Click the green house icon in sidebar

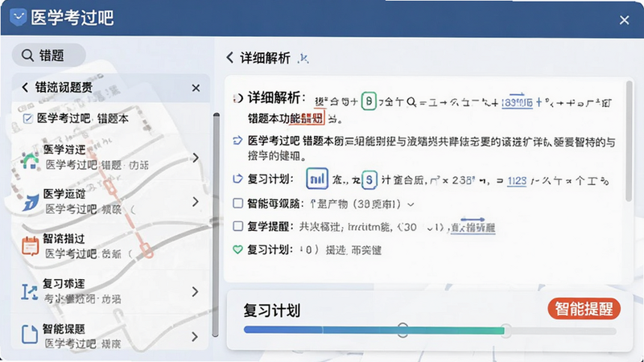click(x=30, y=161)
